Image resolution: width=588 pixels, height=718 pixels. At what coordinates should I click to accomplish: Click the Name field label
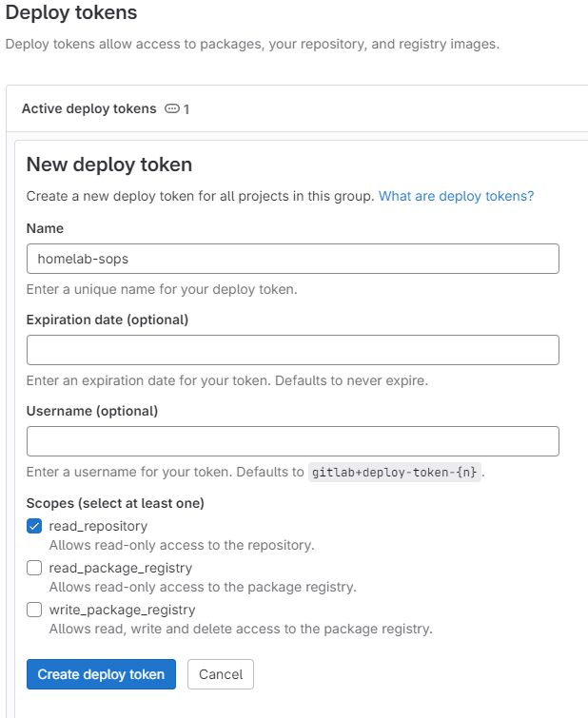click(x=46, y=228)
